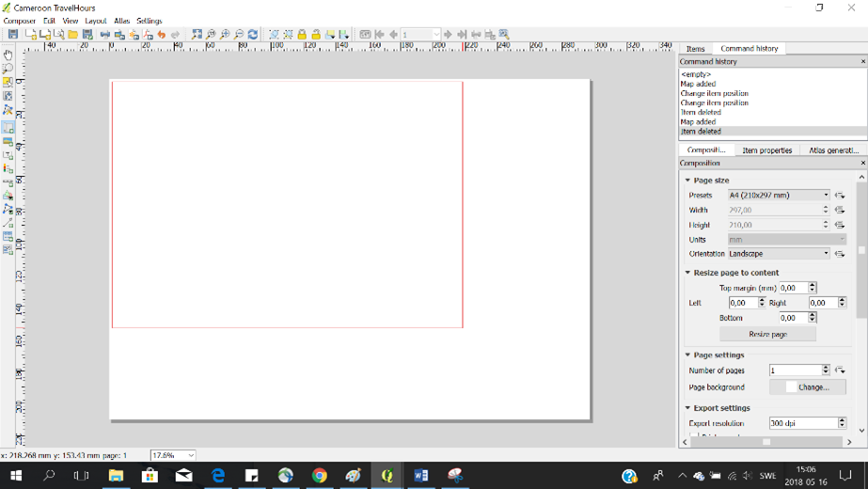Screen dimensions: 868x489
Task: Select the Add shape tool
Action: (8, 196)
